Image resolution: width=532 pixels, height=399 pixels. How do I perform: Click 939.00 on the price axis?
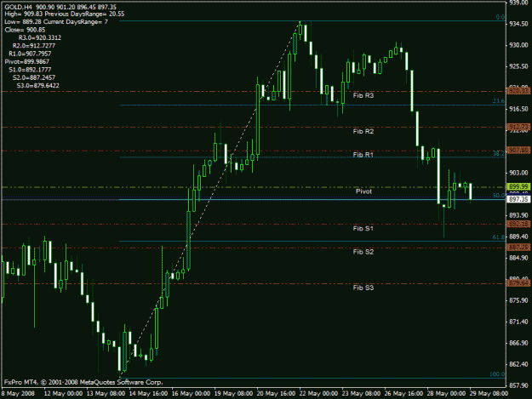pos(518,3)
